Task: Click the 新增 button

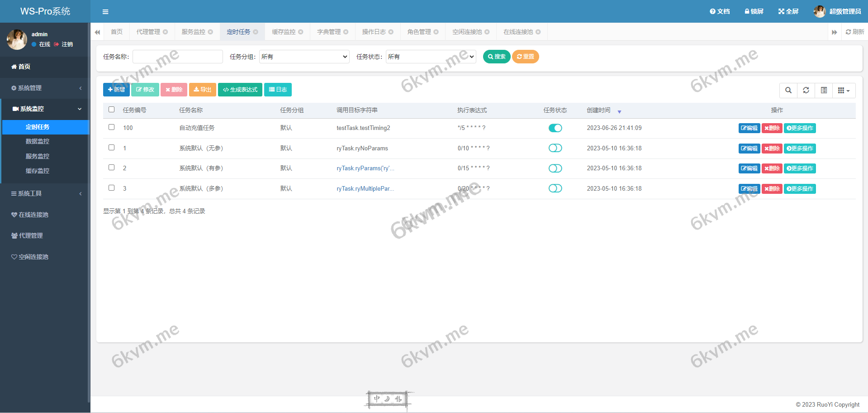Action: pos(116,90)
